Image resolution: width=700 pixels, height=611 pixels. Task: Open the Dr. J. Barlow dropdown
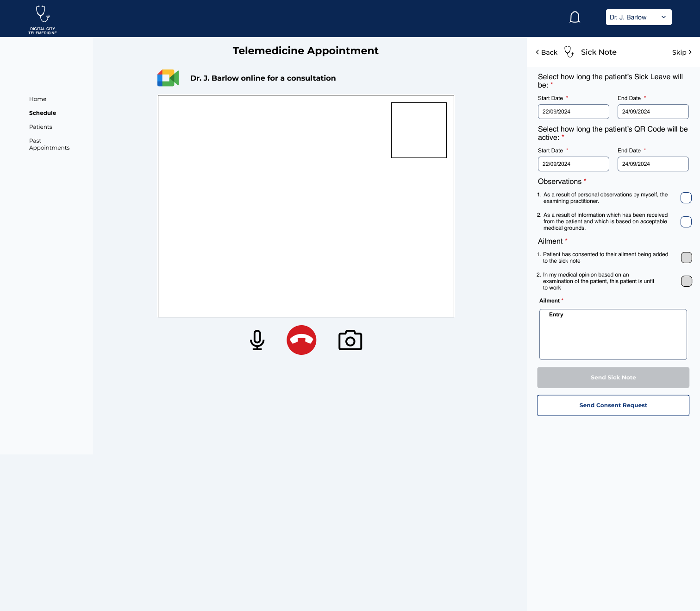point(638,17)
